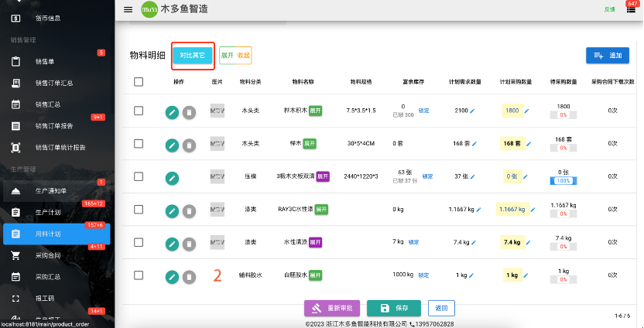Toggle the select-all header checkbox
Image resolution: width=644 pixels, height=328 pixels.
coord(139,82)
